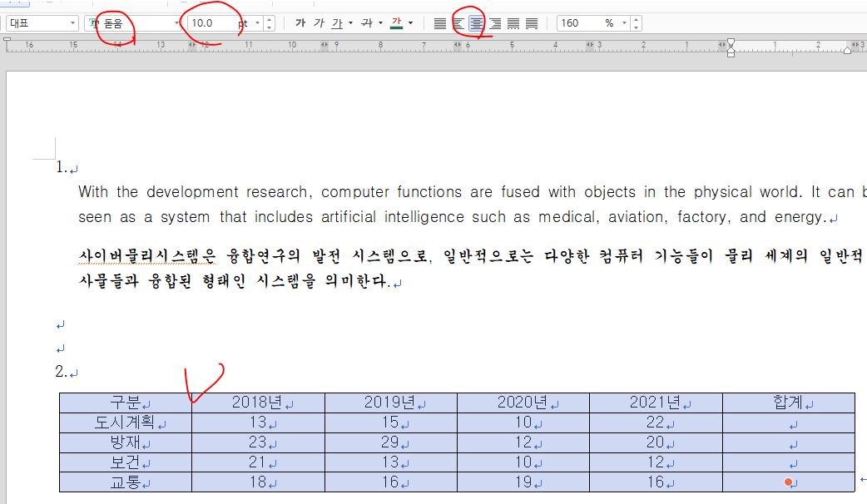Click the 160 line spacing field

pyautogui.click(x=579, y=23)
